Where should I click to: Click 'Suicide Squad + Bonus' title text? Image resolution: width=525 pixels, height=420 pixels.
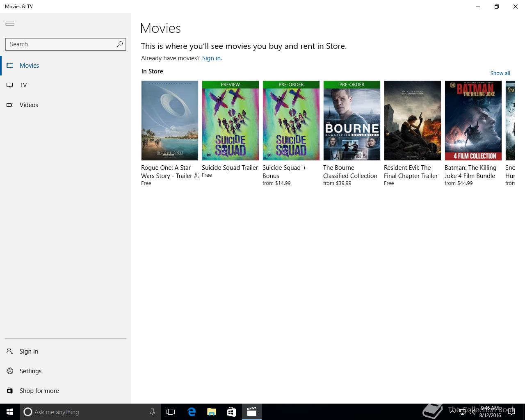click(284, 172)
